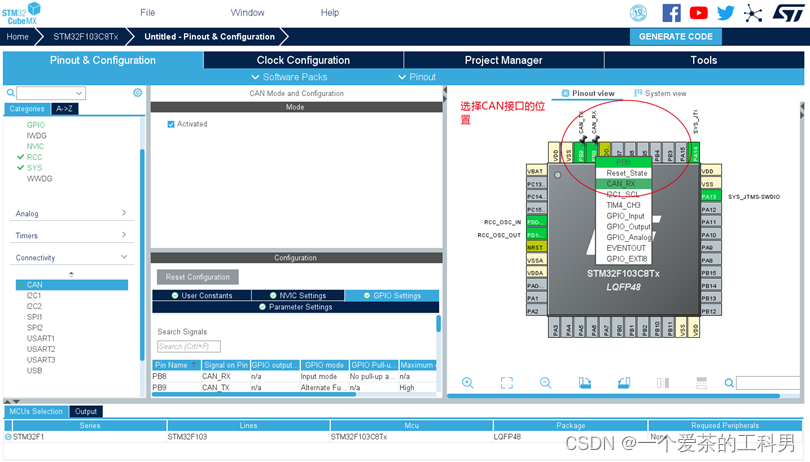
Task: Click the 10-year anniversary badge icon
Action: pos(638,13)
